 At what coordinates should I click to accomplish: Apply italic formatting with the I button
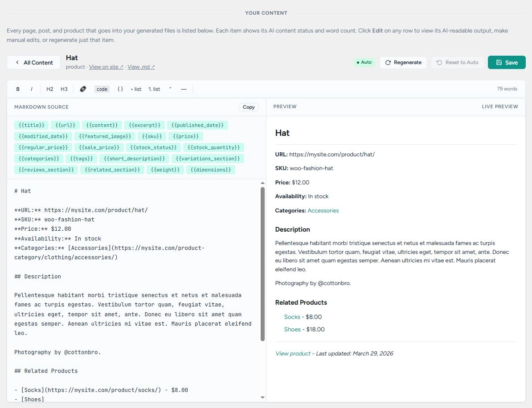click(32, 89)
